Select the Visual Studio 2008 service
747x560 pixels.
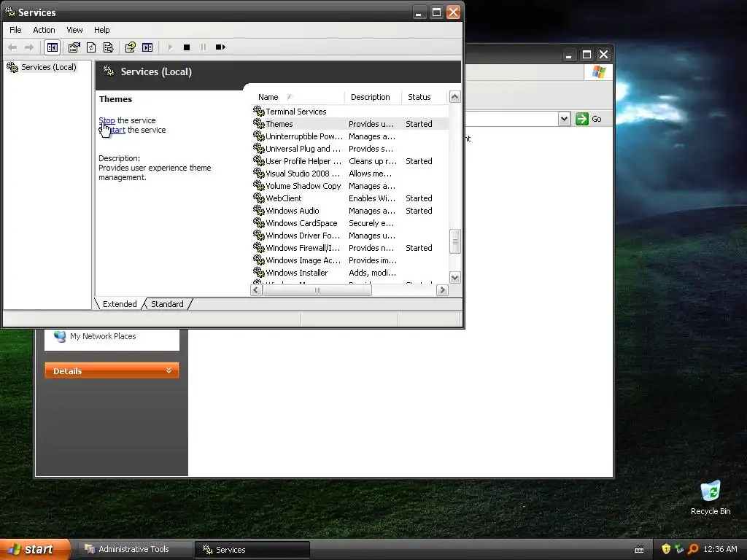click(350, 174)
